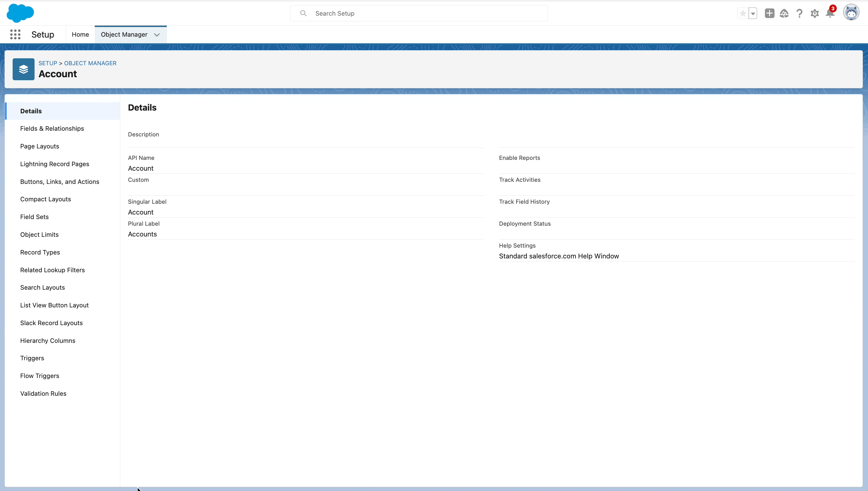Select the Fields & Relationships menu item
Screen dimensions: 868x491
click(52, 128)
